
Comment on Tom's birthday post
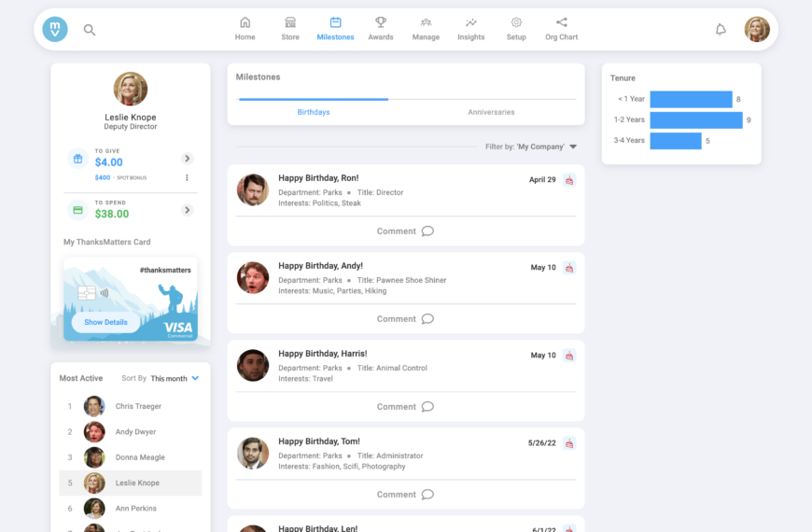[405, 495]
